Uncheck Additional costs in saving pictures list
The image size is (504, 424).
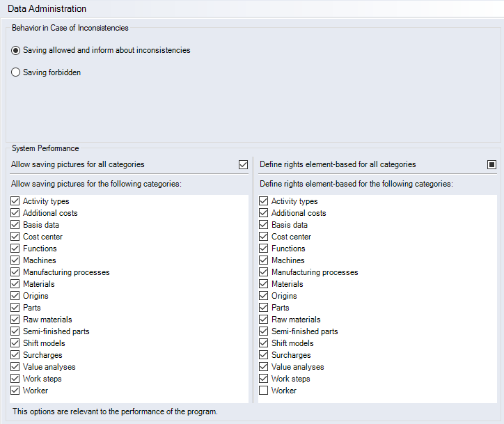(x=15, y=213)
